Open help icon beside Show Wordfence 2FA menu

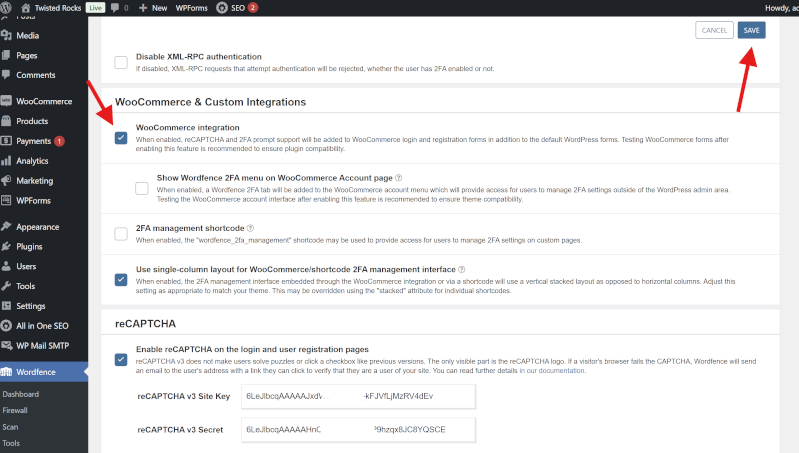pyautogui.click(x=398, y=178)
